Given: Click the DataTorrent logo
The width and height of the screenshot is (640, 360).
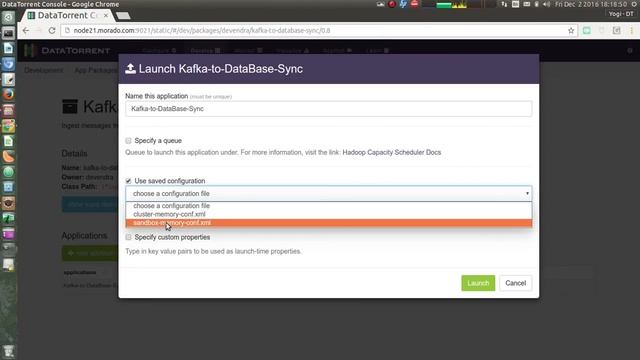Looking at the screenshot, I should click(67, 51).
